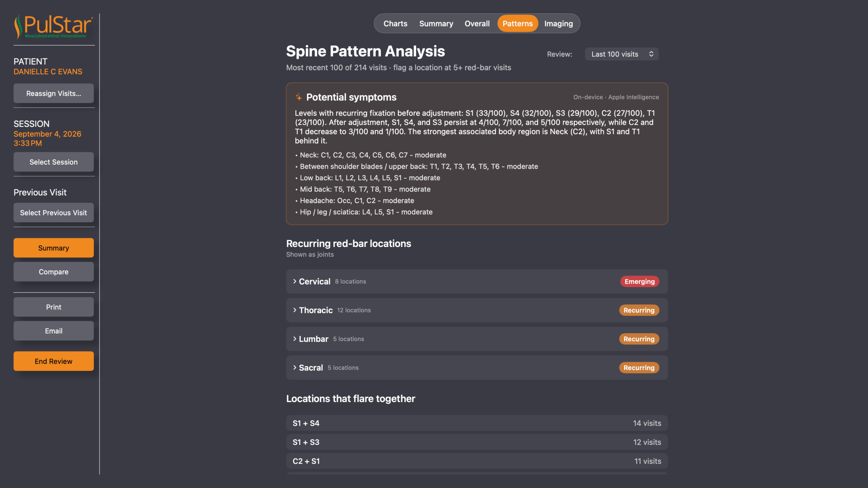868x488 pixels.
Task: Select the S1 + S3 flare row
Action: 477,442
